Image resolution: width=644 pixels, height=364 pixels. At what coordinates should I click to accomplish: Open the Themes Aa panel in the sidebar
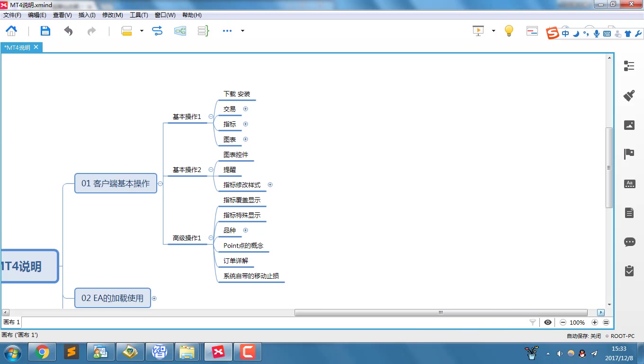(629, 184)
